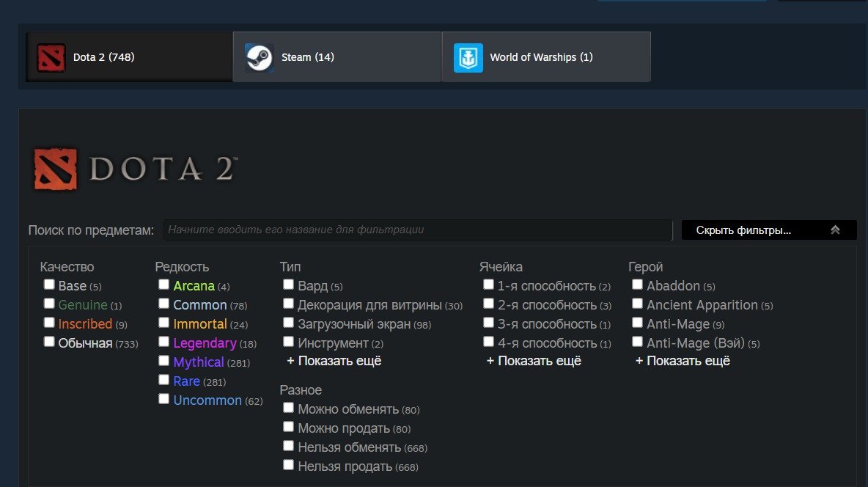Click the double chevron collapse icon

click(835, 230)
